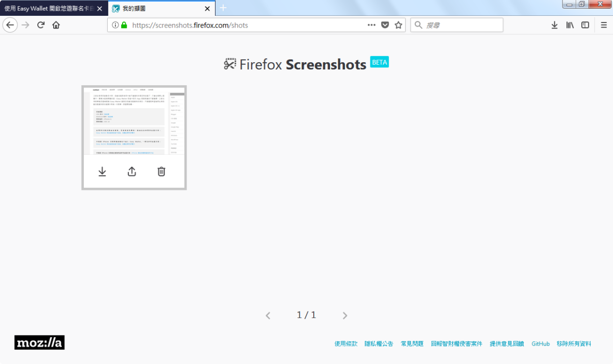The width and height of the screenshot is (613, 364).
Task: Share the saved screenshot
Action: (132, 172)
